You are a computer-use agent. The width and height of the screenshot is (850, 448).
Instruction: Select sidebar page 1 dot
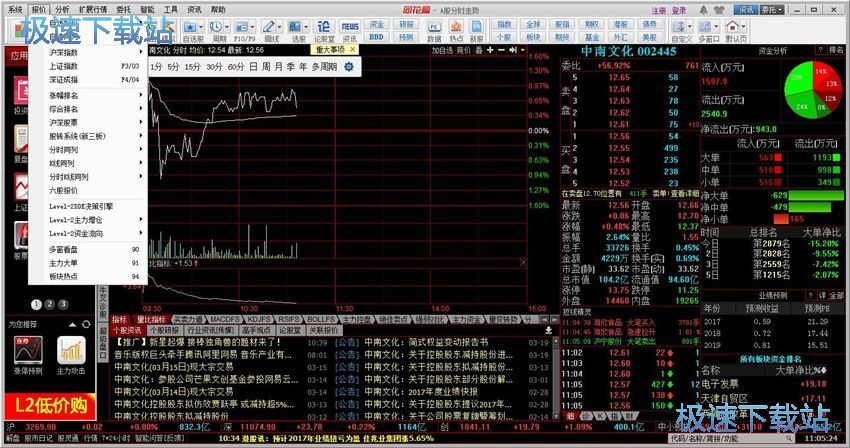pyautogui.click(x=36, y=304)
